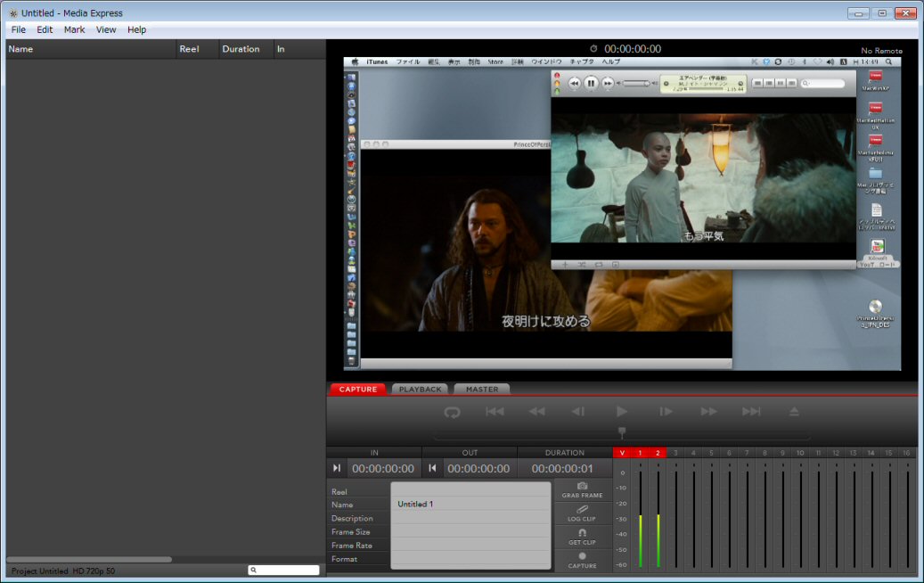Screen dimensions: 924x583
Task: Sort the bin by Reel column
Action: pyautogui.click(x=198, y=49)
